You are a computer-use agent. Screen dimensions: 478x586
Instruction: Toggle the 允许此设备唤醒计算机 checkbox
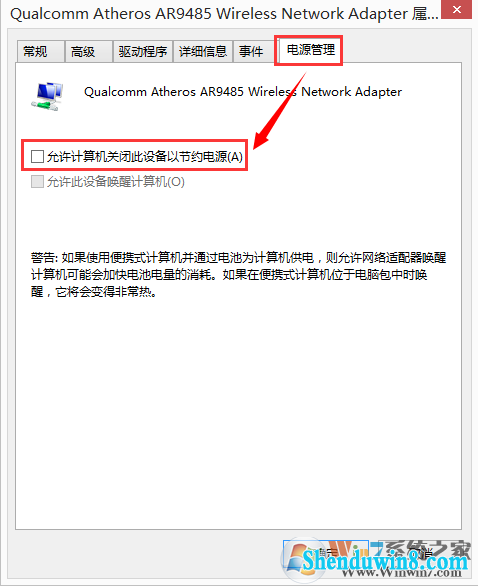tap(37, 182)
